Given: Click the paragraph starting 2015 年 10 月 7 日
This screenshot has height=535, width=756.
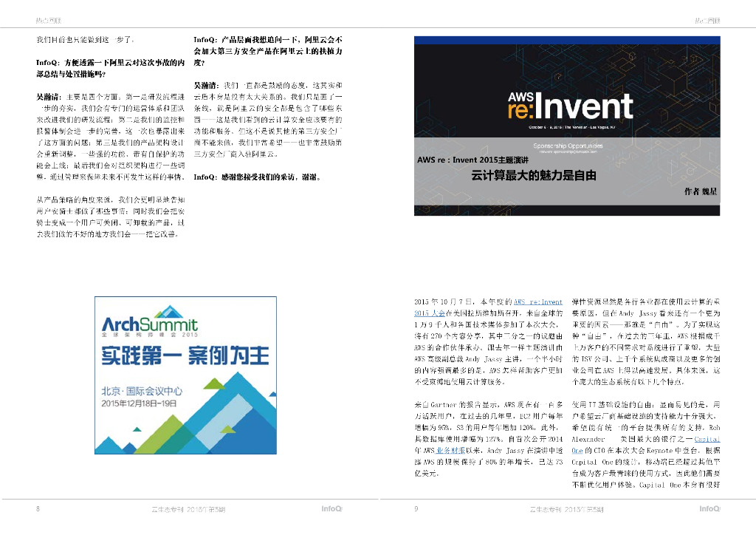Looking at the screenshot, I should click(x=489, y=342).
